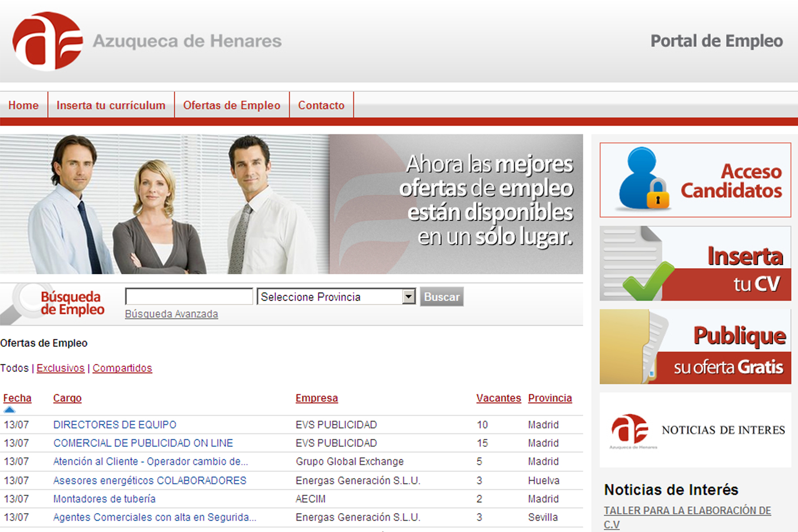
Task: Open Taller para la elaboración de C.V link
Action: pos(687,511)
